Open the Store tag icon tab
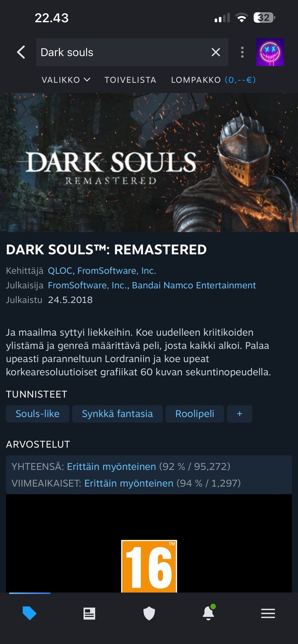The height and width of the screenshot is (644, 298). click(29, 613)
